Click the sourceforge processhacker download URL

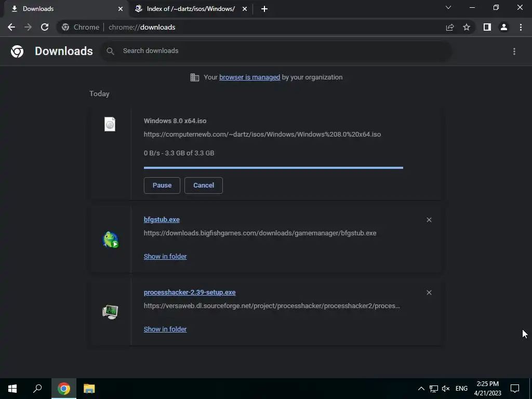[272, 305]
